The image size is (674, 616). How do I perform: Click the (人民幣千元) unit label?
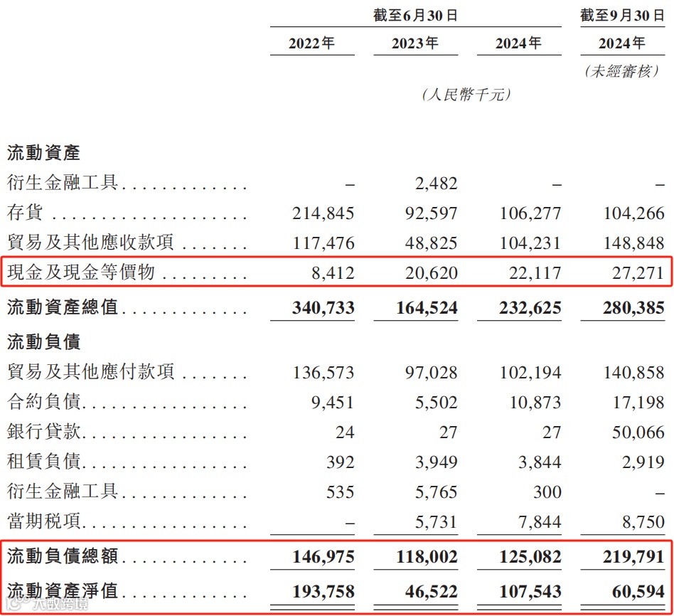point(466,94)
